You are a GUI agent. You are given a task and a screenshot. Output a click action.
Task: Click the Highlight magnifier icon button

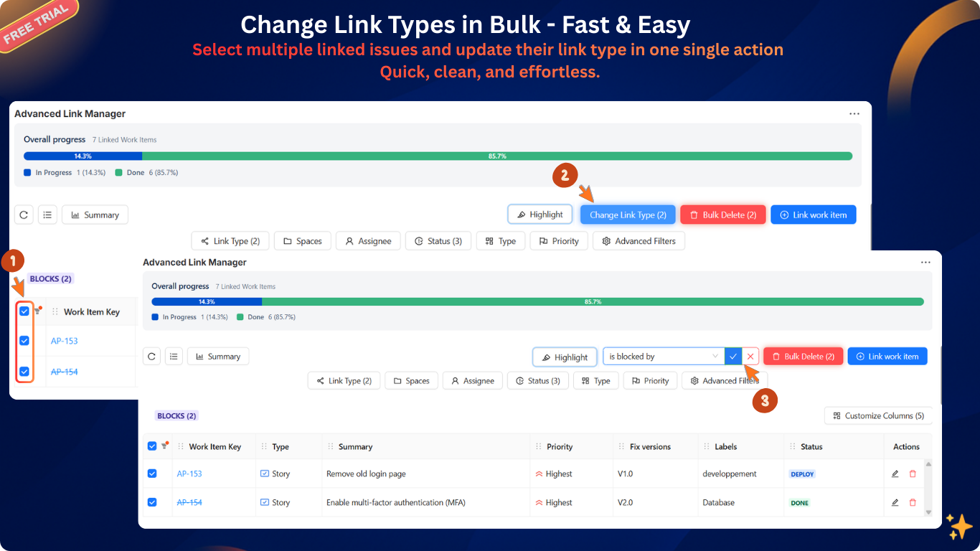point(565,357)
